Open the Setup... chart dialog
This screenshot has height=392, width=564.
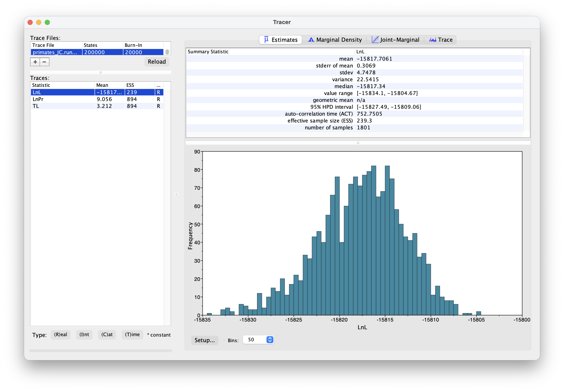pyautogui.click(x=204, y=340)
